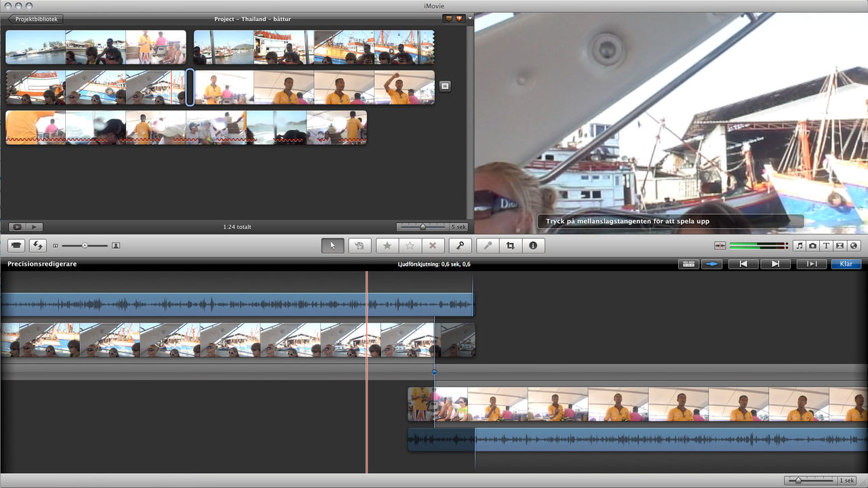This screenshot has width=868, height=488.
Task: Reject selection with X button
Action: pos(432,245)
